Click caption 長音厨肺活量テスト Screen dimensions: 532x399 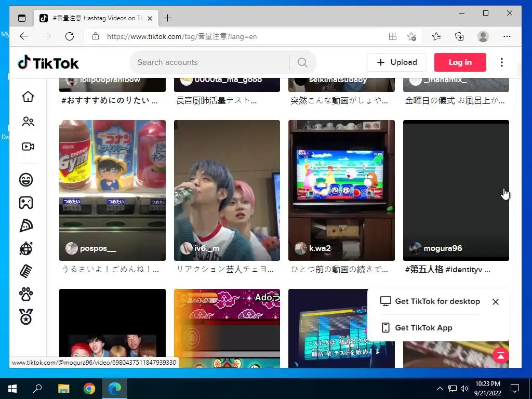(216, 100)
